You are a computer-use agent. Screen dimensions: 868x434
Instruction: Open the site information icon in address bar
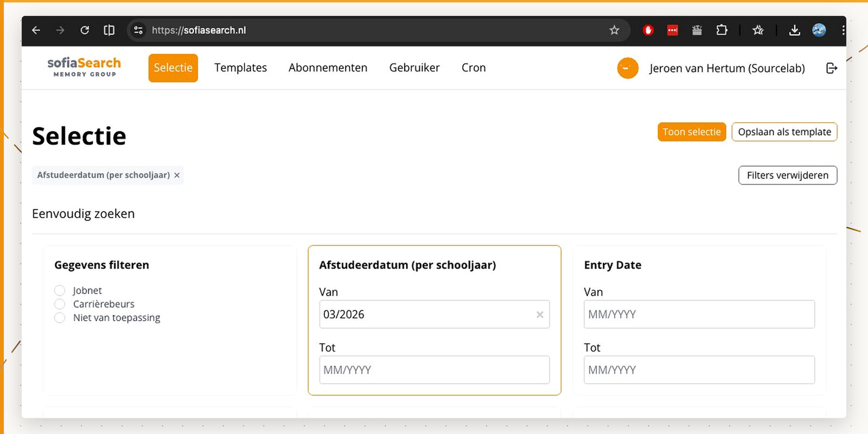point(138,30)
